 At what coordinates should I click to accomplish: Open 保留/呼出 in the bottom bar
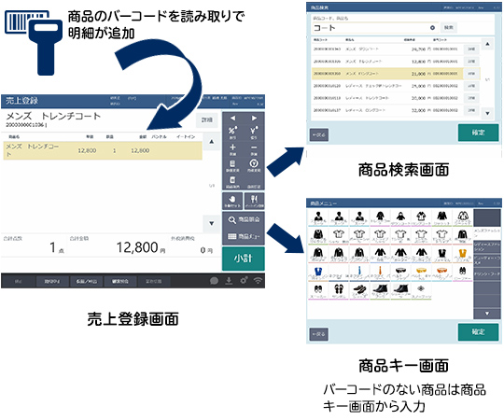pyautogui.click(x=87, y=281)
